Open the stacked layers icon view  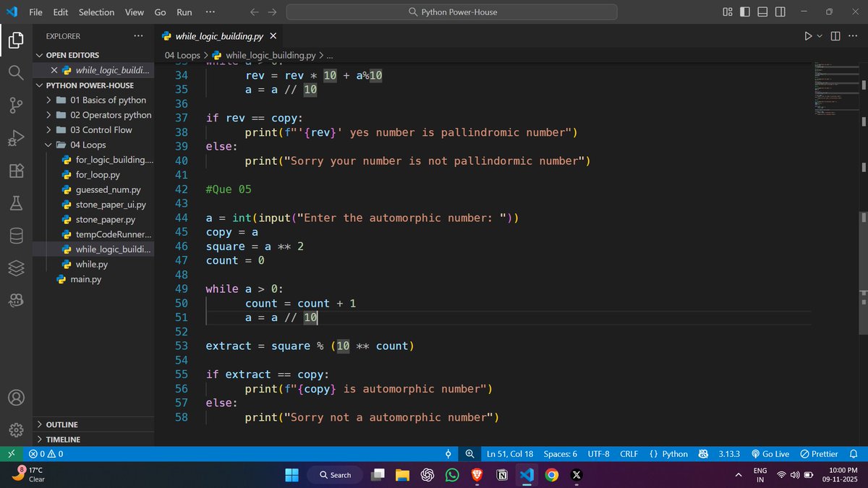[16, 268]
